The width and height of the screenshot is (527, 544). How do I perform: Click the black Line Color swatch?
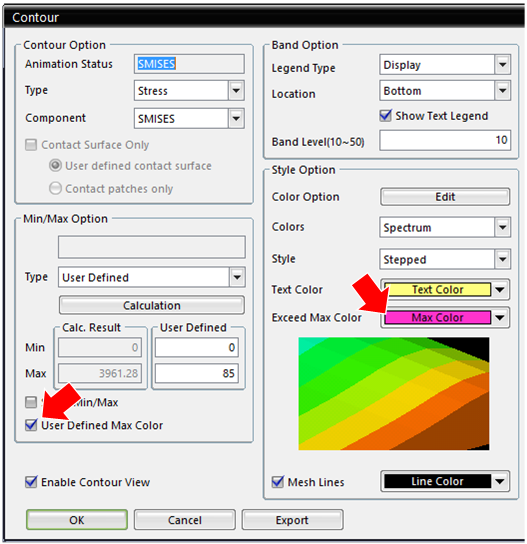click(x=438, y=481)
